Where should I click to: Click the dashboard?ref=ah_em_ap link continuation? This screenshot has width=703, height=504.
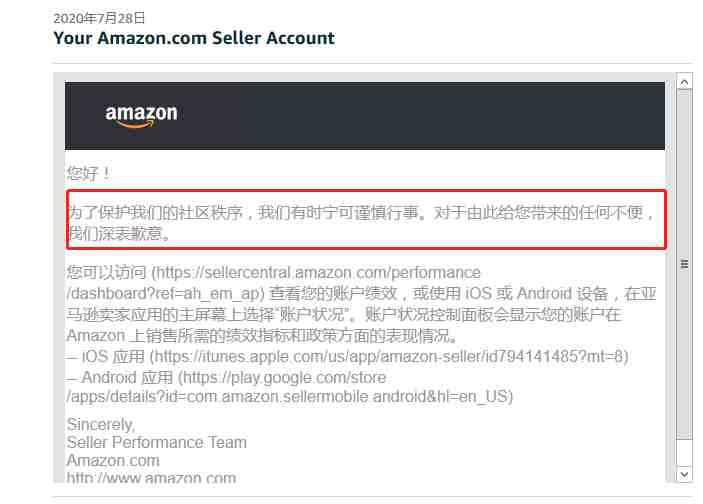coord(165,294)
